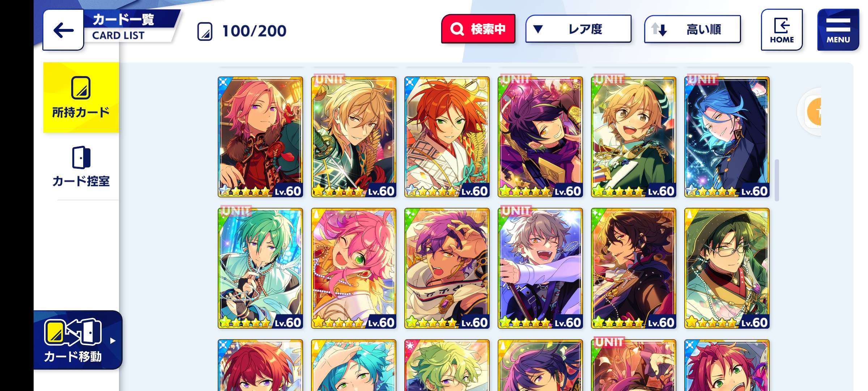Open the blue-haired UNIT card in top row

tap(727, 137)
